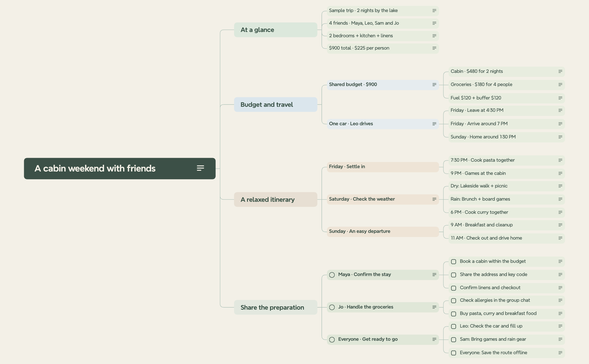Open notes icon on the root cabin weekend node
The width and height of the screenshot is (589, 364).
tap(200, 168)
